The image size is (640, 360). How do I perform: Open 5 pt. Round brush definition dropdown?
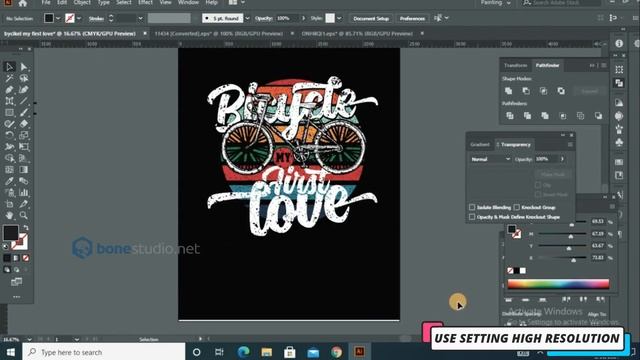(247, 18)
